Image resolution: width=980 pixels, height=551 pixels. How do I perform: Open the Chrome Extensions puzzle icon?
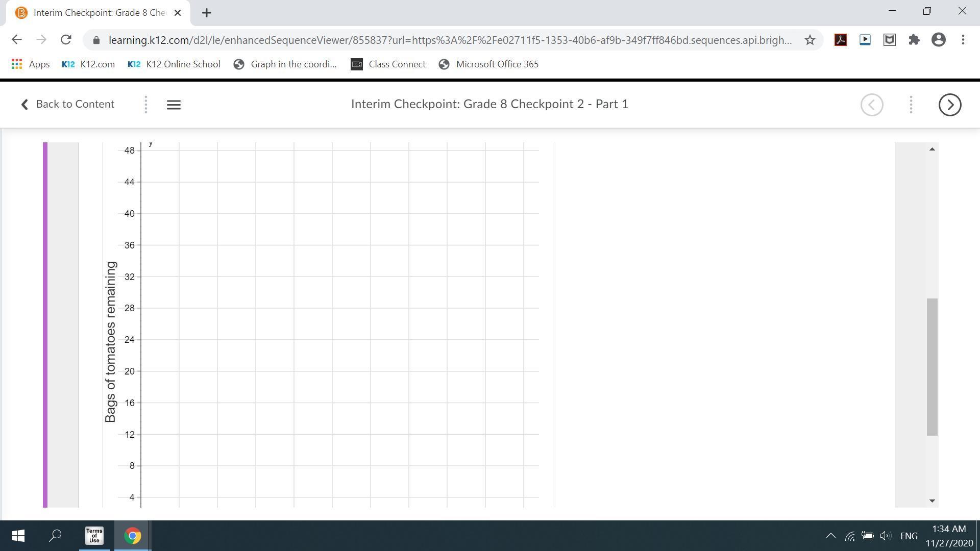click(x=914, y=40)
